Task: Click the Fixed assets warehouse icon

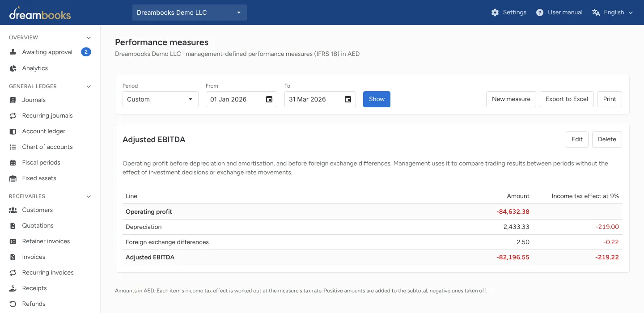Action: [13, 178]
